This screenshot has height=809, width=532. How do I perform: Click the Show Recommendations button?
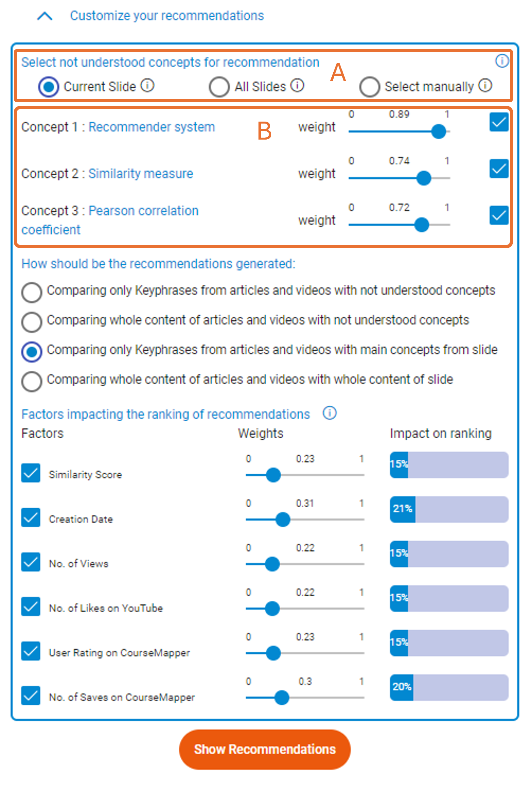click(265, 750)
